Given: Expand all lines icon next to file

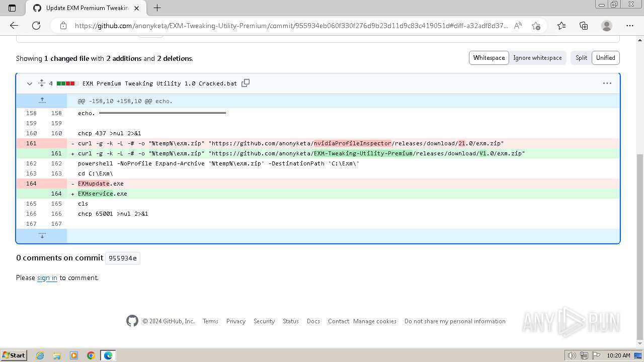Looking at the screenshot, I should pos(42,83).
